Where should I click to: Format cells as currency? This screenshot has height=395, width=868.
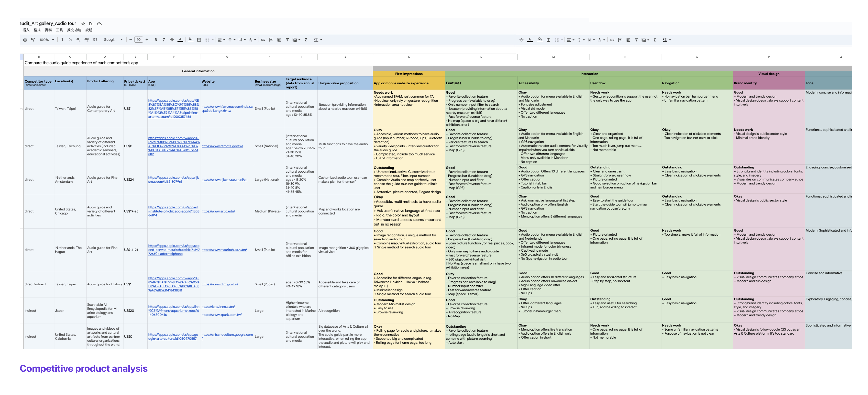coord(62,40)
